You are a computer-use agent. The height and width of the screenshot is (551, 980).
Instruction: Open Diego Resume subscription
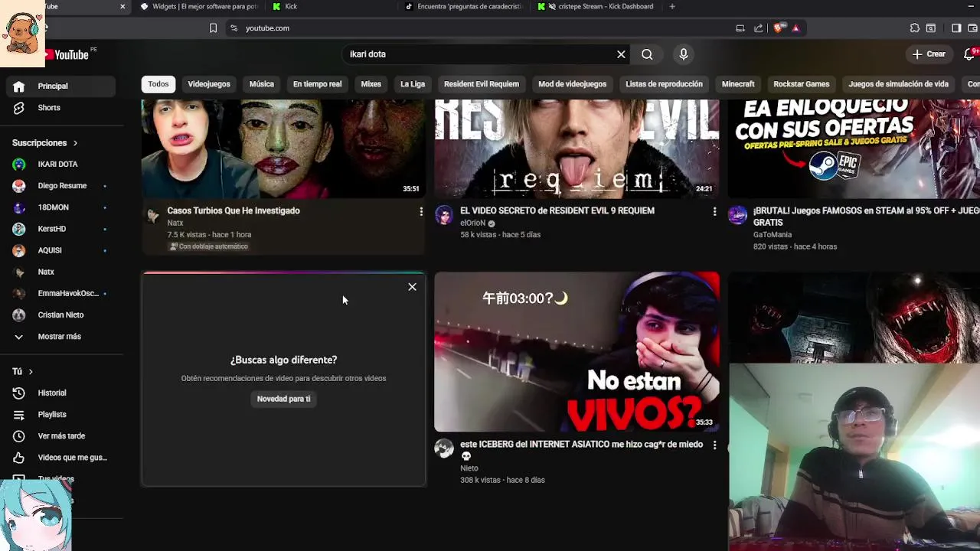pos(61,186)
